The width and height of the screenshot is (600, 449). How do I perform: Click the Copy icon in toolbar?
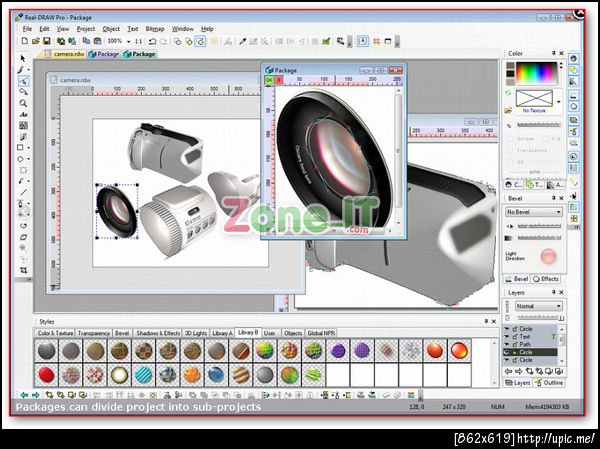[x=86, y=41]
